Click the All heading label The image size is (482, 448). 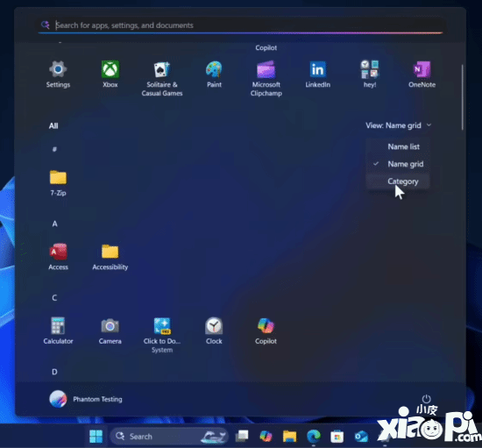53,125
